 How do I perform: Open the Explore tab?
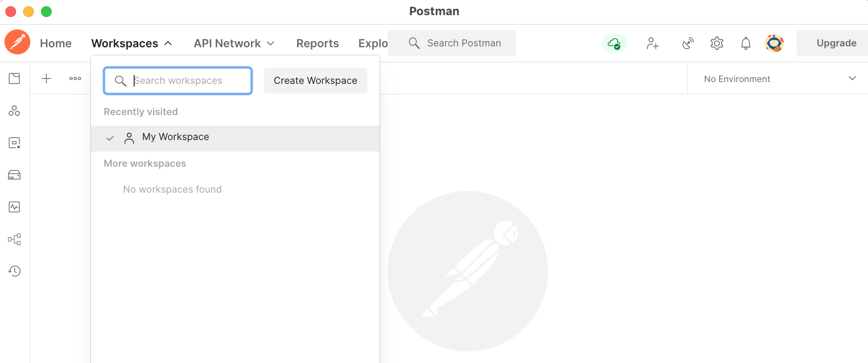tap(373, 43)
